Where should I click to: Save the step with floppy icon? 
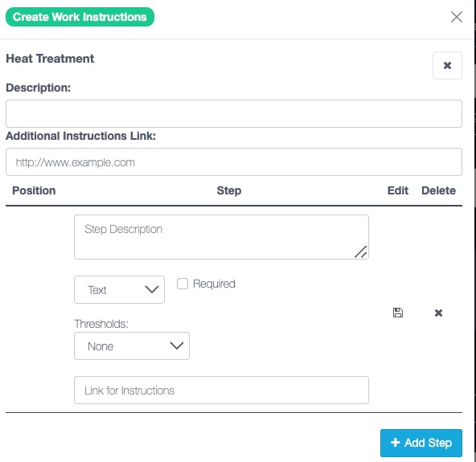pos(398,313)
